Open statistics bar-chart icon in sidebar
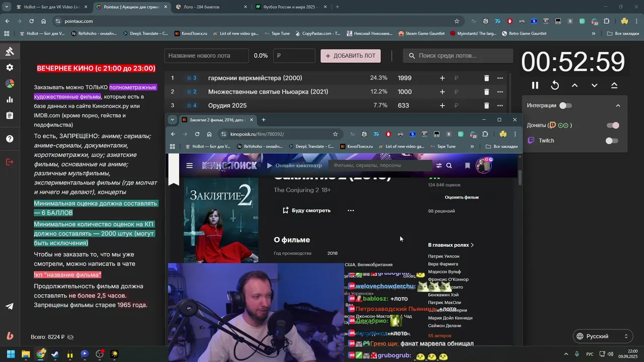Viewport: 644px width, 362px height. click(10, 100)
